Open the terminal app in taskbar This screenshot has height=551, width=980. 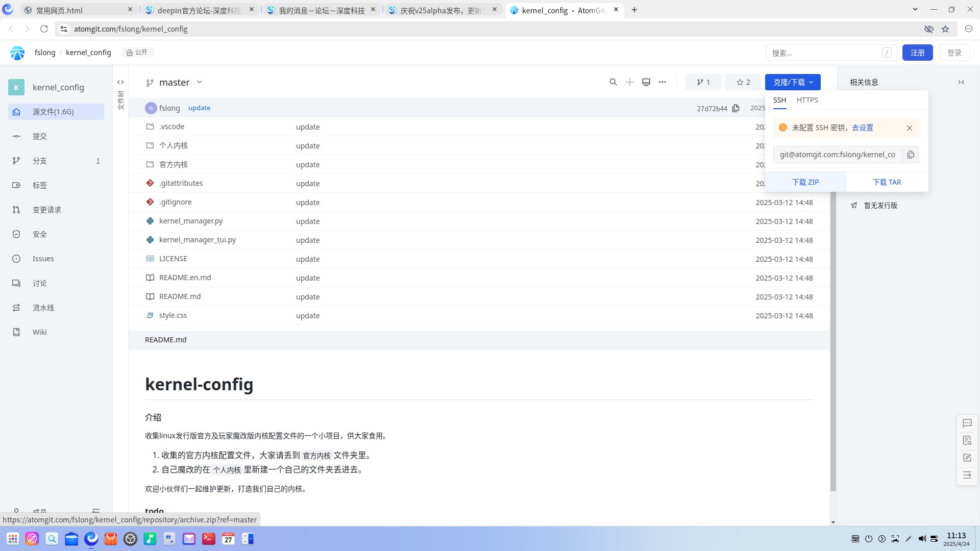click(x=209, y=539)
